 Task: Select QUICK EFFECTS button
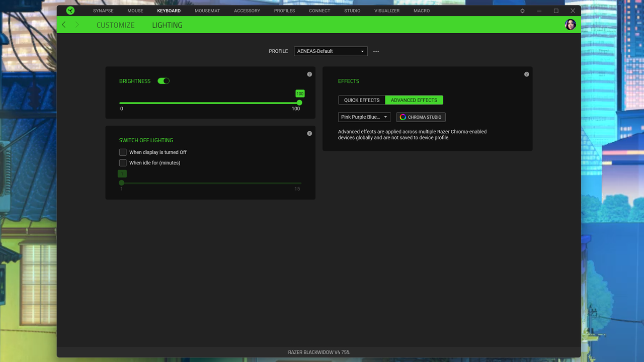click(362, 100)
